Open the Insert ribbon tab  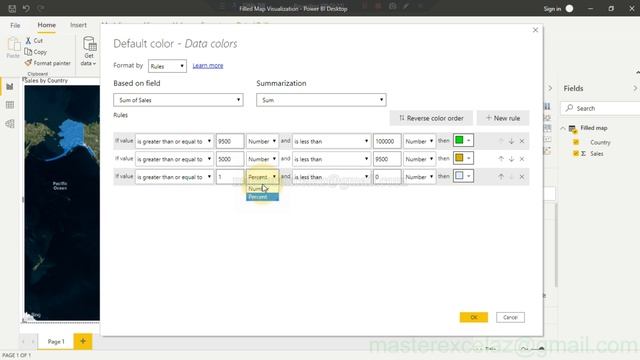pos(78,25)
